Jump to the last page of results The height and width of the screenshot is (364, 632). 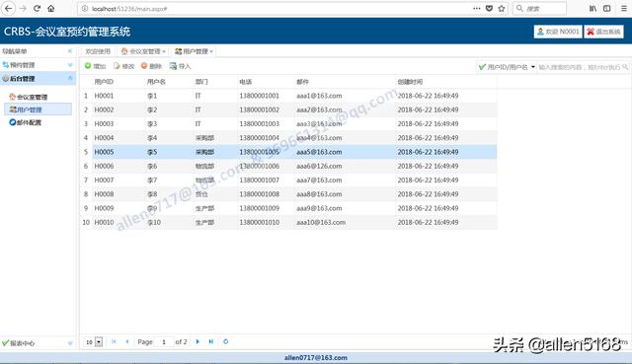click(210, 341)
